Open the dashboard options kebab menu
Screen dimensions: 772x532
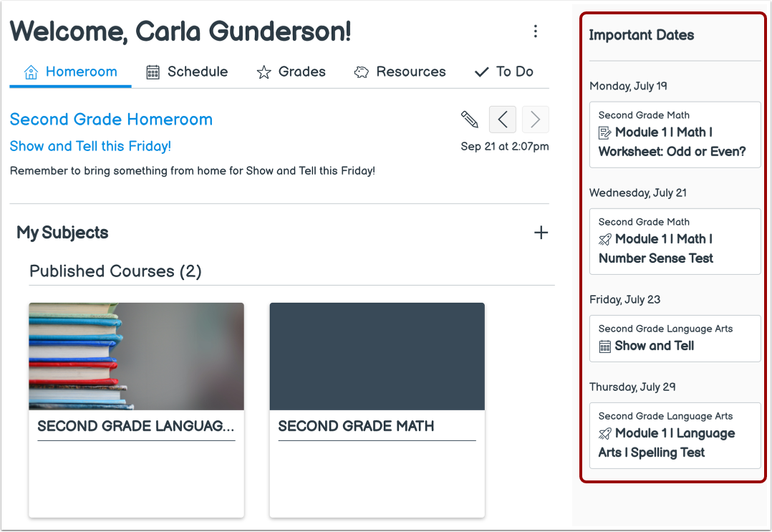(x=535, y=32)
